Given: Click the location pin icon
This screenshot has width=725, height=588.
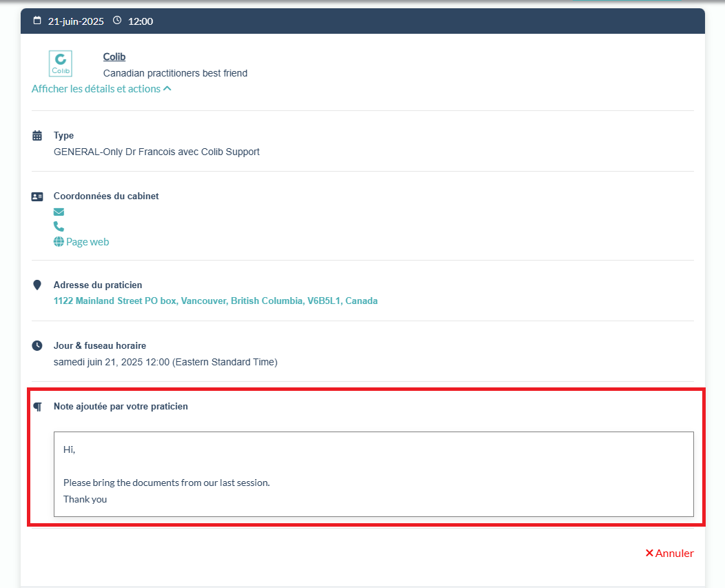Looking at the screenshot, I should click(37, 285).
